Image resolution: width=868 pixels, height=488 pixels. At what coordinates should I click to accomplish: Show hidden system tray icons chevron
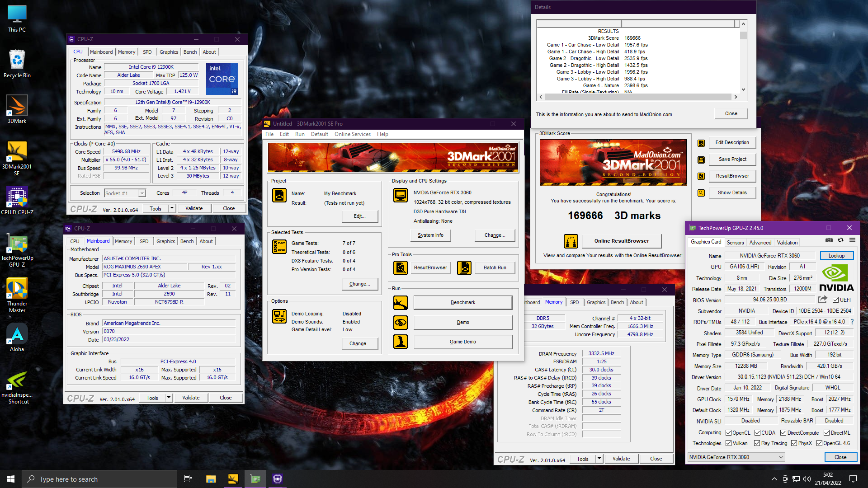click(774, 479)
